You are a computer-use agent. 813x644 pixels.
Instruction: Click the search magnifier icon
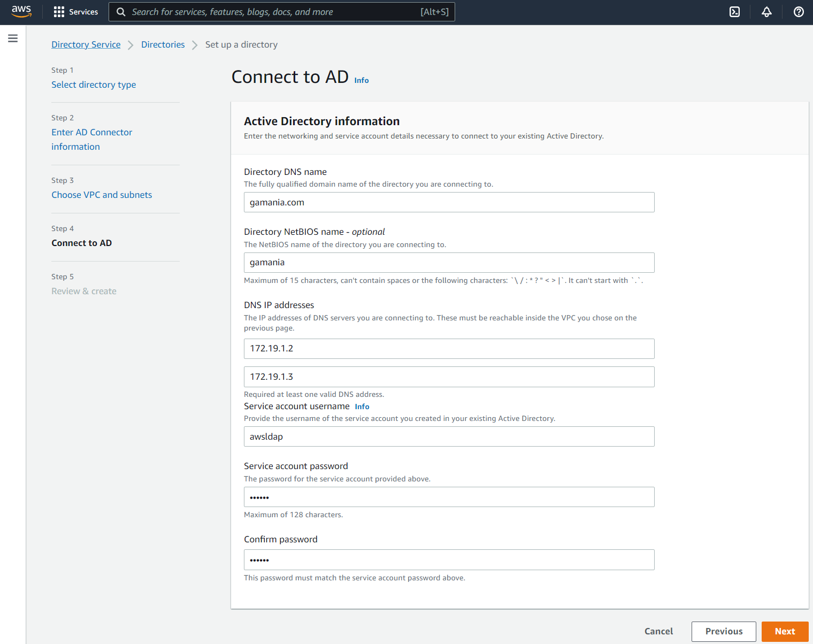[121, 12]
